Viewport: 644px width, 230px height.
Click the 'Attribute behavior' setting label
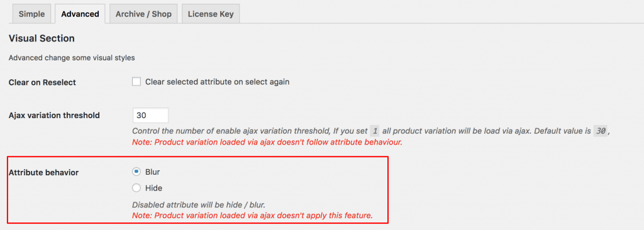tap(43, 172)
